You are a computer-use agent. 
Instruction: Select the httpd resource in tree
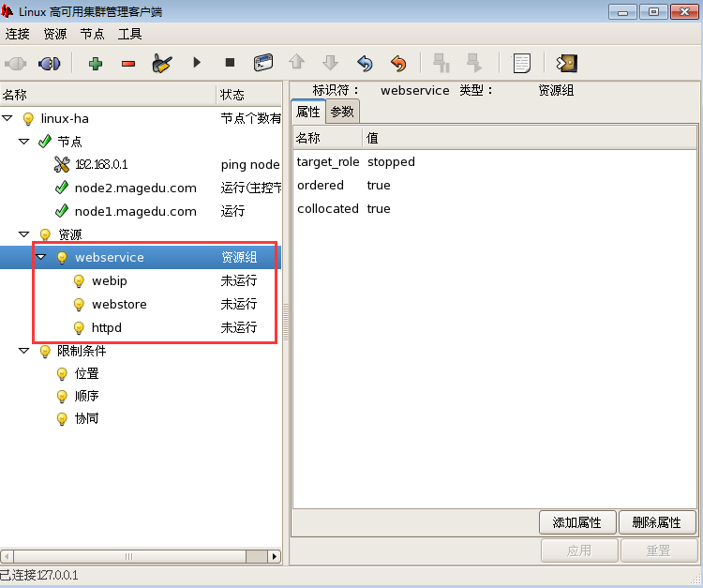tap(106, 327)
